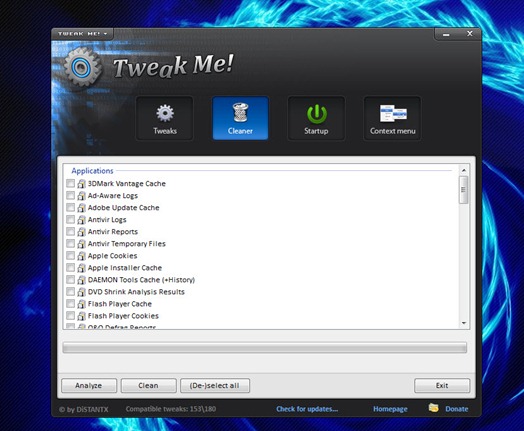The width and height of the screenshot is (524, 431).
Task: Click the Donate link
Action: pyautogui.click(x=456, y=409)
